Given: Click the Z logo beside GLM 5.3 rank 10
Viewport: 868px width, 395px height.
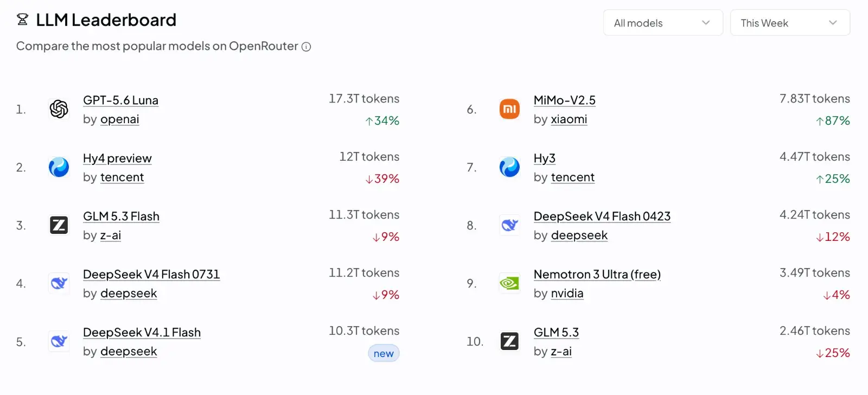Looking at the screenshot, I should pos(509,341).
